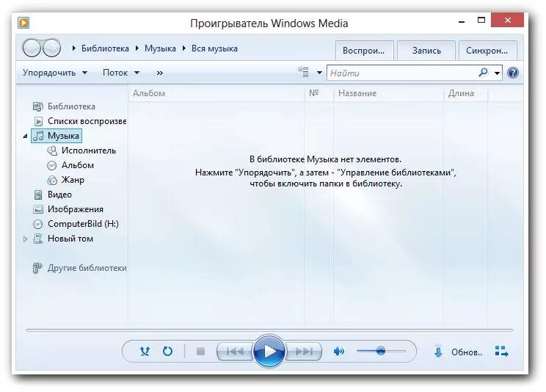
Task: Click the Stop playback button
Action: click(200, 351)
